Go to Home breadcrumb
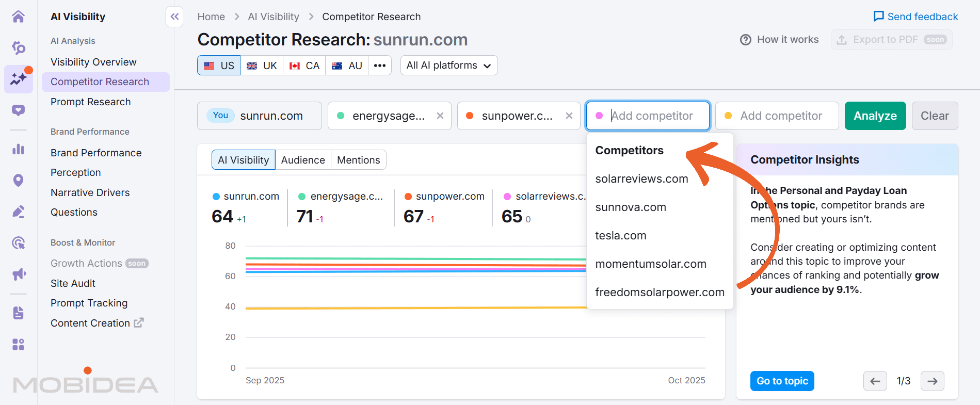The height and width of the screenshot is (405, 980). coord(211,17)
